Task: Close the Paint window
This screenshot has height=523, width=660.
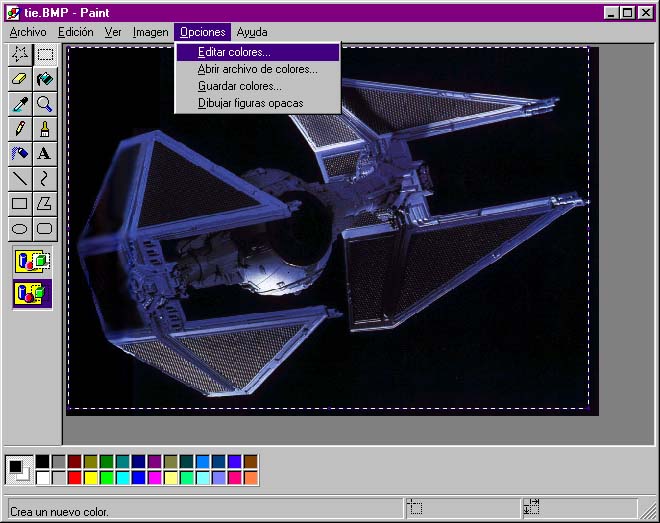Action: (645, 13)
